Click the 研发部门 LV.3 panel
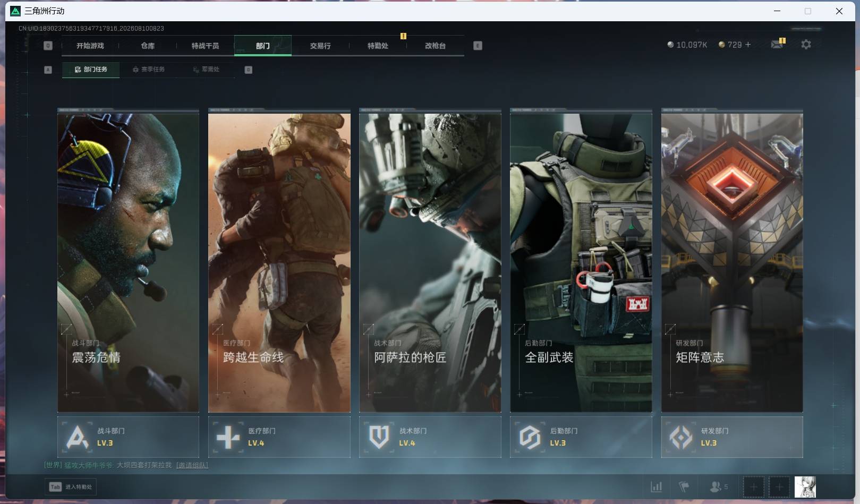Viewport: 860px width, 504px height. [732, 437]
